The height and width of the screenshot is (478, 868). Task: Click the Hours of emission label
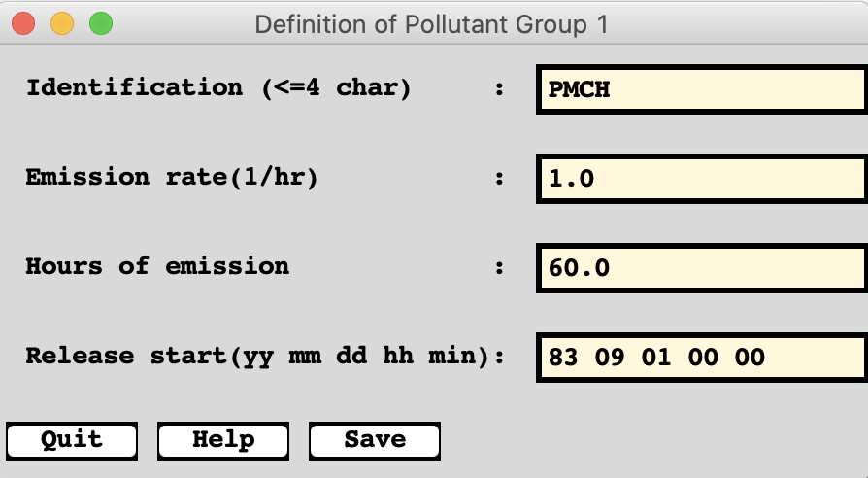pos(157,266)
